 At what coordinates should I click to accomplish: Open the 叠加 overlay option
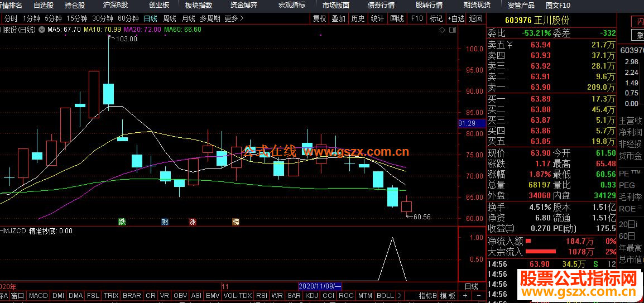tap(338, 18)
